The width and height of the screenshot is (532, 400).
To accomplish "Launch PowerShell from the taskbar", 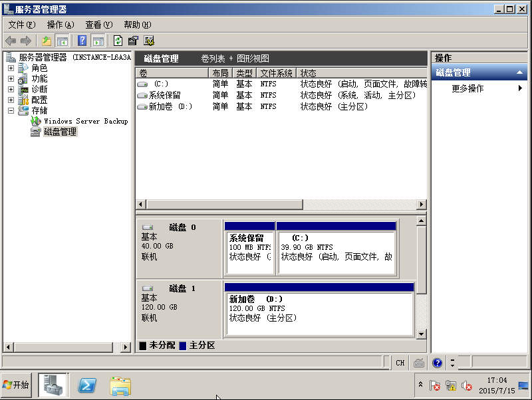I will click(87, 385).
